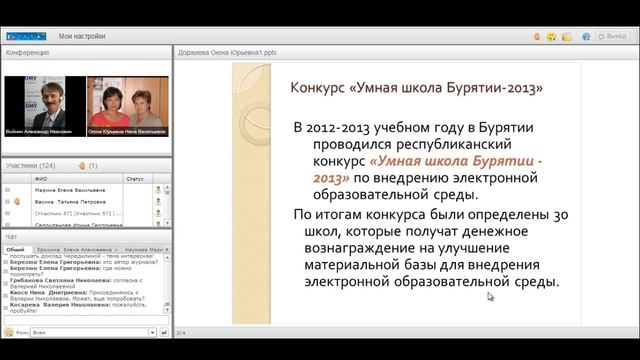Click in the chat message input field
Viewport: 640px width, 360px height.
click(86, 320)
